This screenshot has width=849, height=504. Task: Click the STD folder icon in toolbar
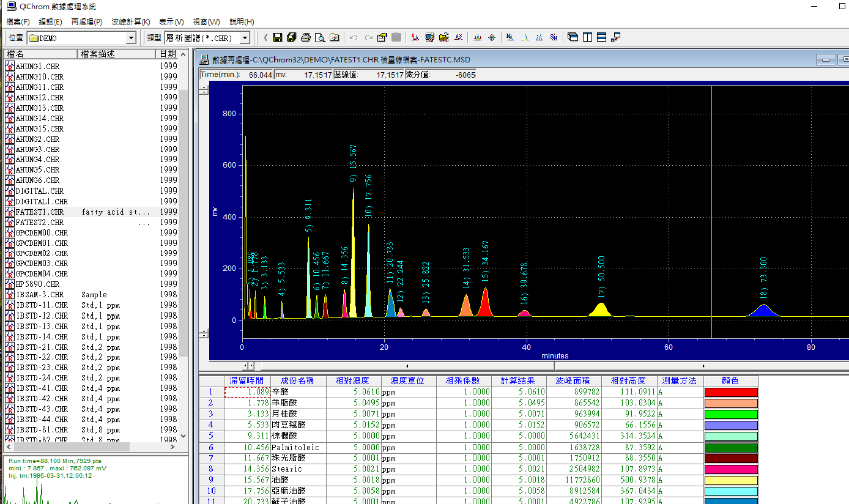tap(444, 38)
